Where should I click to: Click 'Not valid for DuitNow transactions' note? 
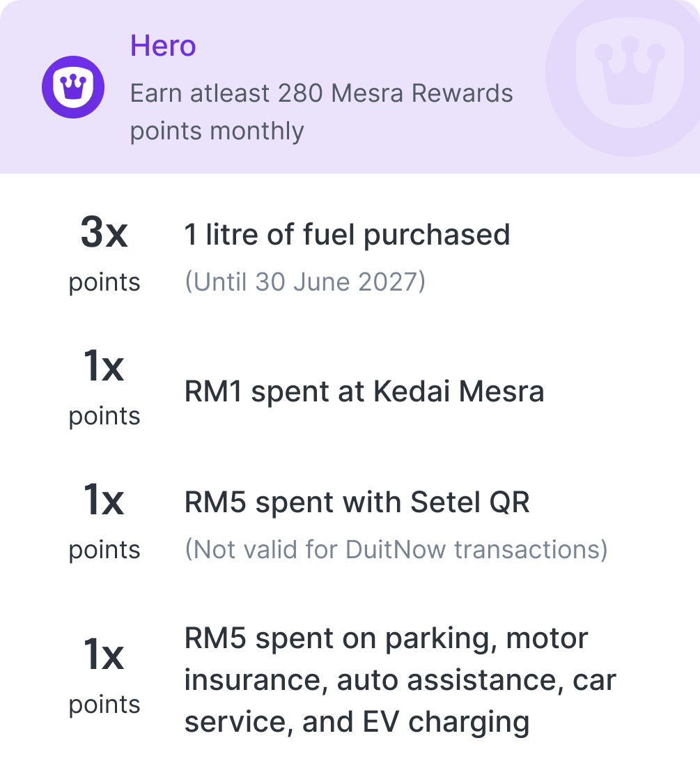point(396,549)
